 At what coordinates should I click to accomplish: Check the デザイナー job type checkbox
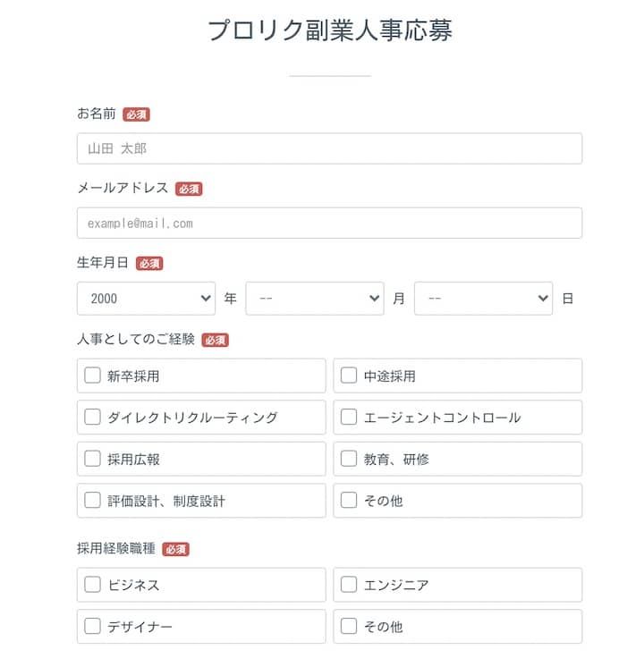click(92, 627)
